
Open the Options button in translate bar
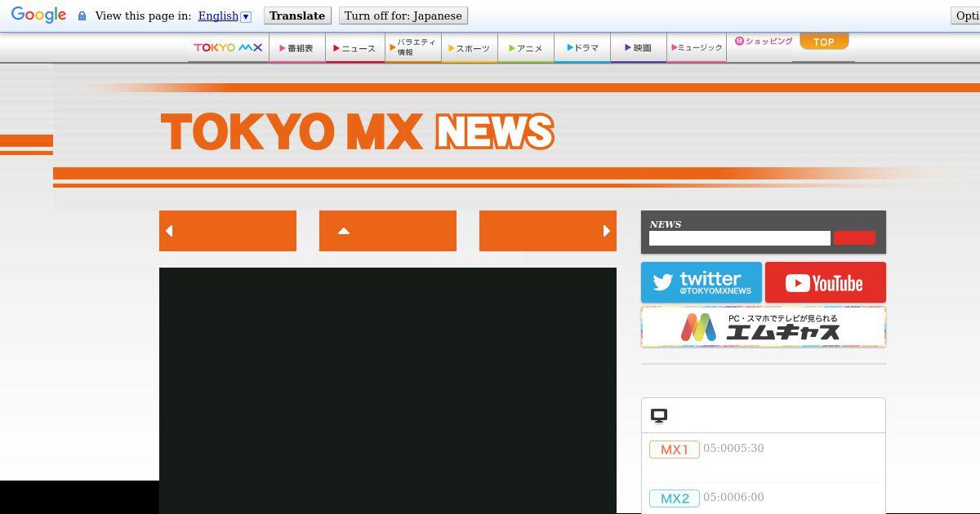coord(966,16)
